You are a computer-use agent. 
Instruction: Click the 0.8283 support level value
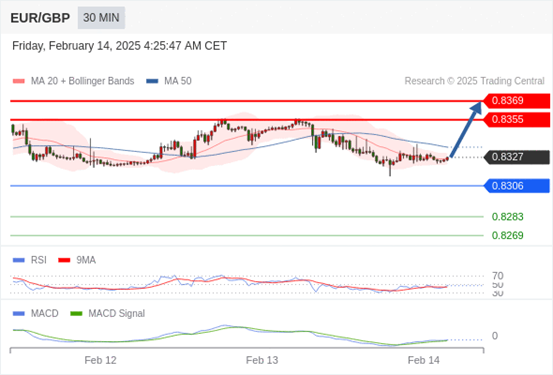click(x=508, y=217)
